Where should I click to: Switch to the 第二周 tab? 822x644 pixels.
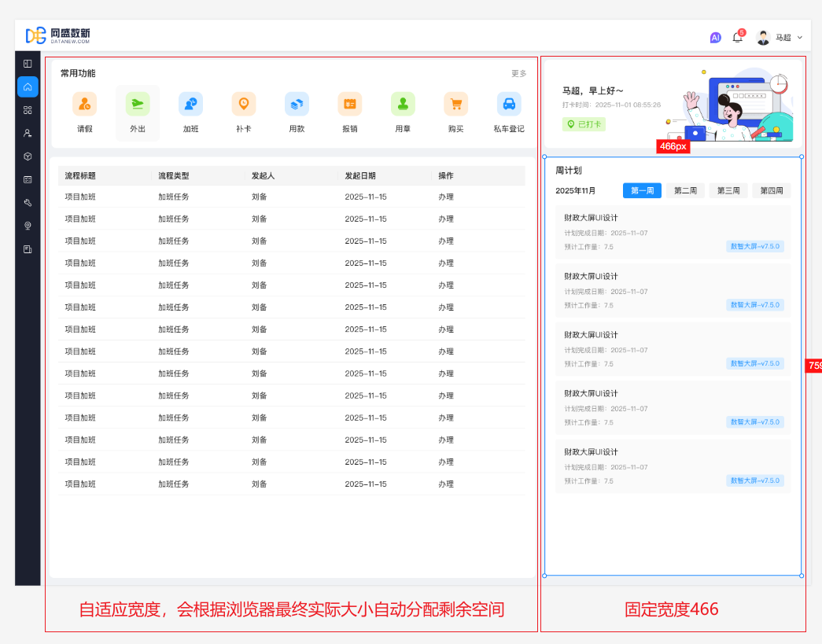point(685,190)
